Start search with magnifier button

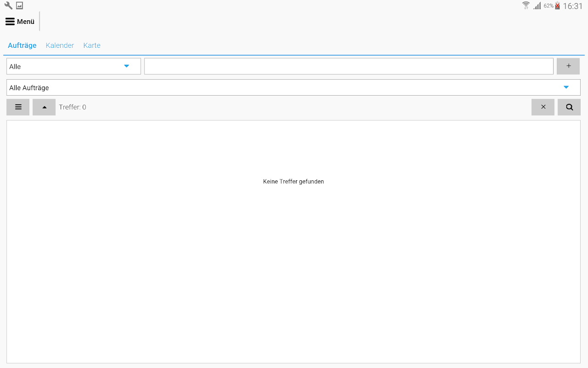[569, 107]
